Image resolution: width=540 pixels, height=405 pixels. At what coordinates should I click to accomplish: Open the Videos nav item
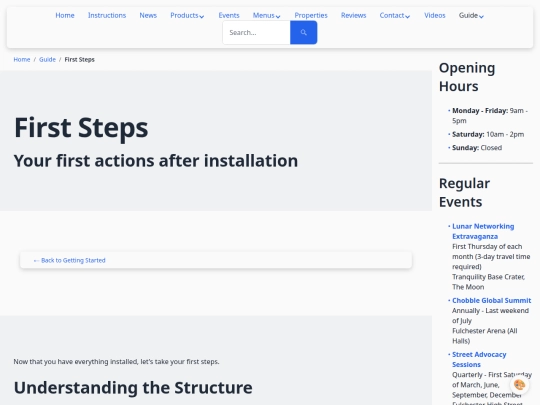click(435, 15)
